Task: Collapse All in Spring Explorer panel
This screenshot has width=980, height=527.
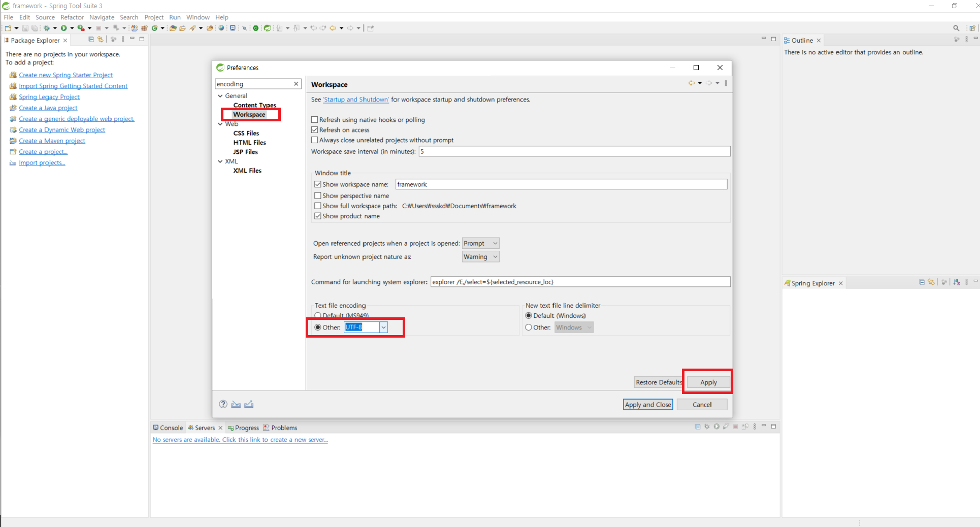Action: pyautogui.click(x=922, y=282)
